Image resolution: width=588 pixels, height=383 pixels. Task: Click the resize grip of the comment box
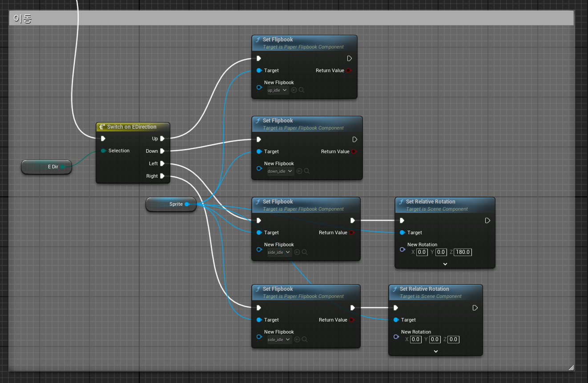571,367
